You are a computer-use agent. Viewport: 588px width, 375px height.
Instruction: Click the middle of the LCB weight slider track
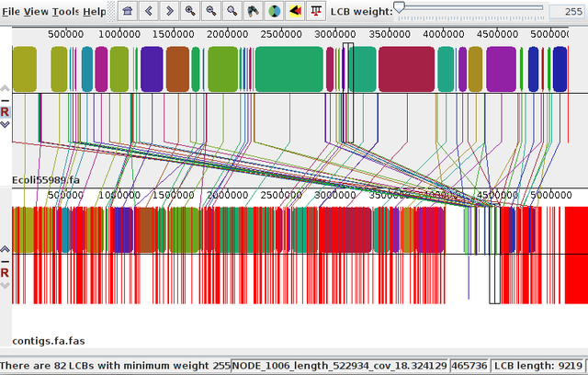[x=470, y=7]
